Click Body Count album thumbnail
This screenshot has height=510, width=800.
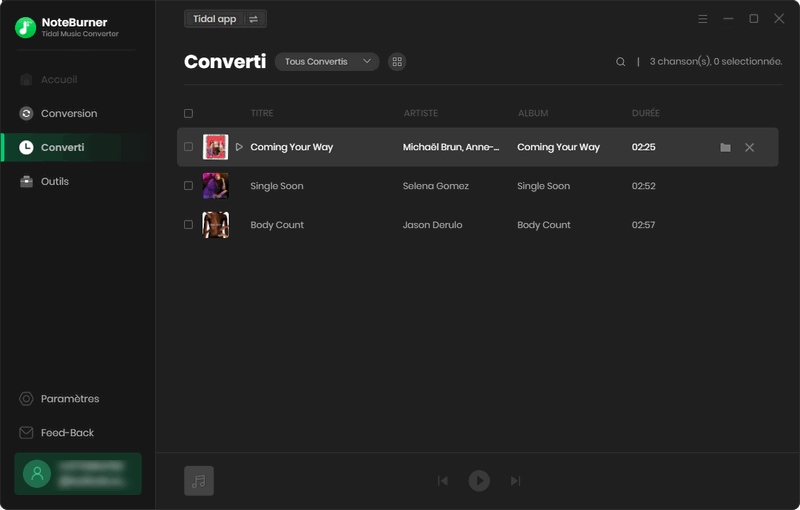coord(215,224)
